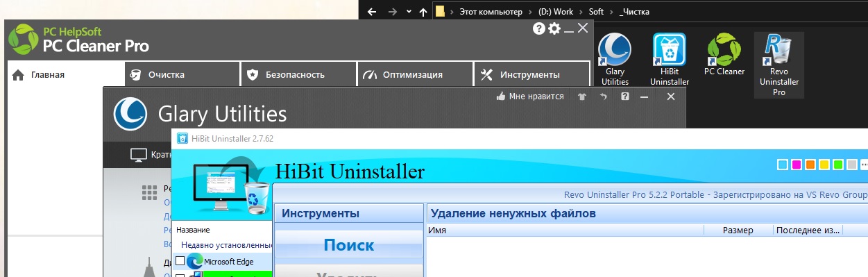This screenshot has width=868, height=277.
Task: Select gray theme color in HiBit
Action: [852, 165]
